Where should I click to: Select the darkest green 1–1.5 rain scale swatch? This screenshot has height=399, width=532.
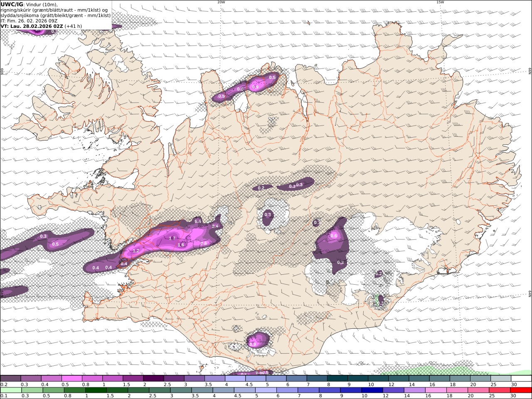click(x=96, y=390)
